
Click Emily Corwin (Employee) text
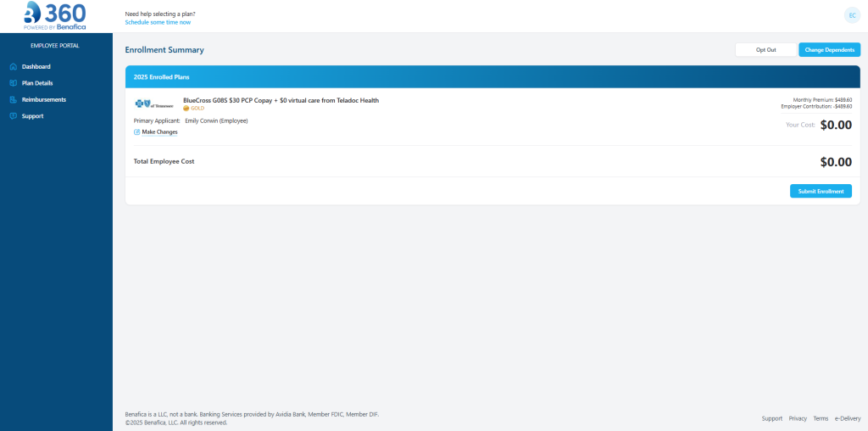[x=216, y=120]
